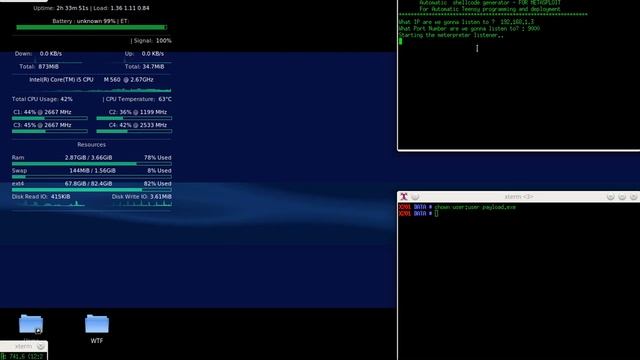Click the 'Disk Write IO: 3.61MiB' value

[x=142, y=197]
